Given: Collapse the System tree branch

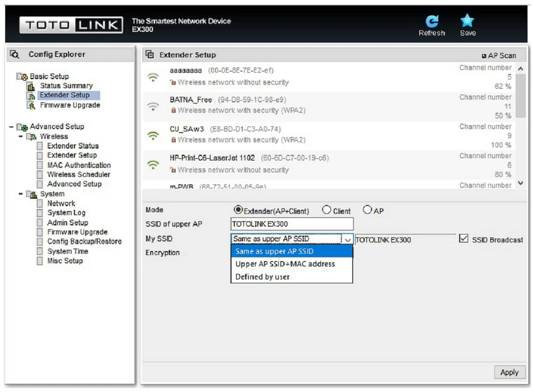Looking at the screenshot, I should click(21, 194).
